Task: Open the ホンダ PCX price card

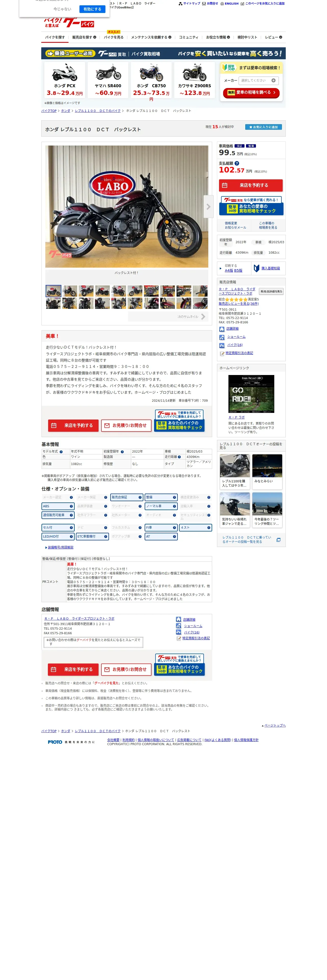Action: pyautogui.click(x=64, y=80)
